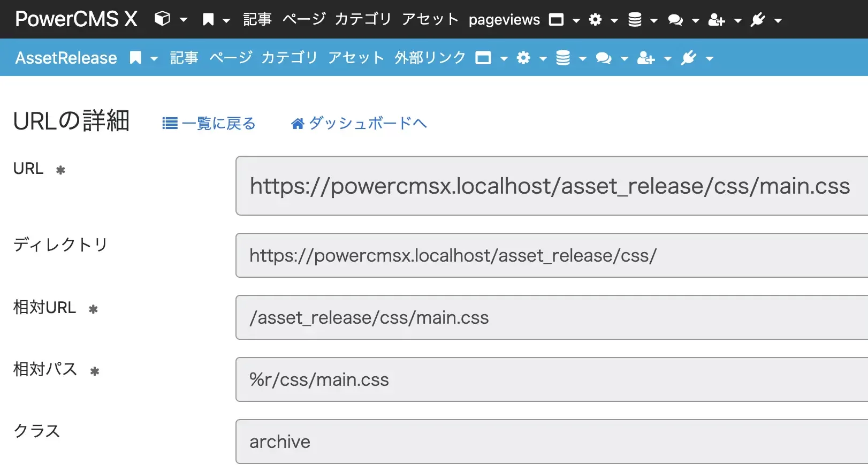This screenshot has width=868, height=472.
Task: Expand the blue bar user dropdown arrow
Action: coord(667,58)
